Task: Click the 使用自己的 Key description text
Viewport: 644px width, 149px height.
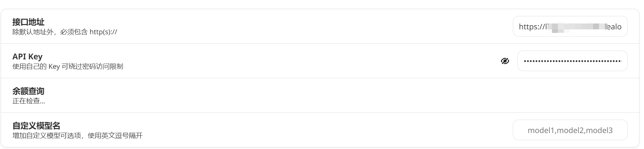Action: [68, 67]
